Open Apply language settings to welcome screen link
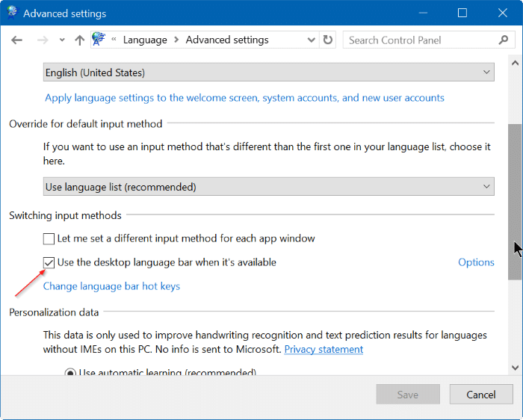Image resolution: width=523 pixels, height=420 pixels. tap(244, 98)
